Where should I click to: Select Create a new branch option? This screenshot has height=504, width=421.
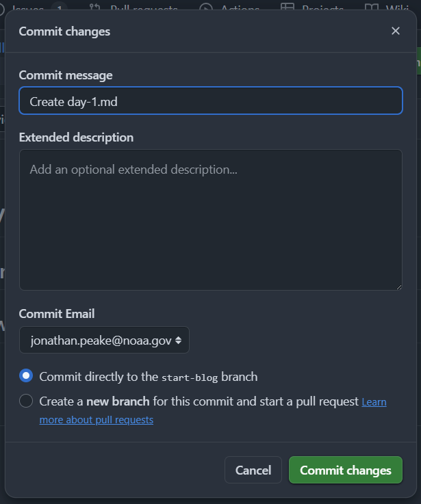pyautogui.click(x=26, y=401)
